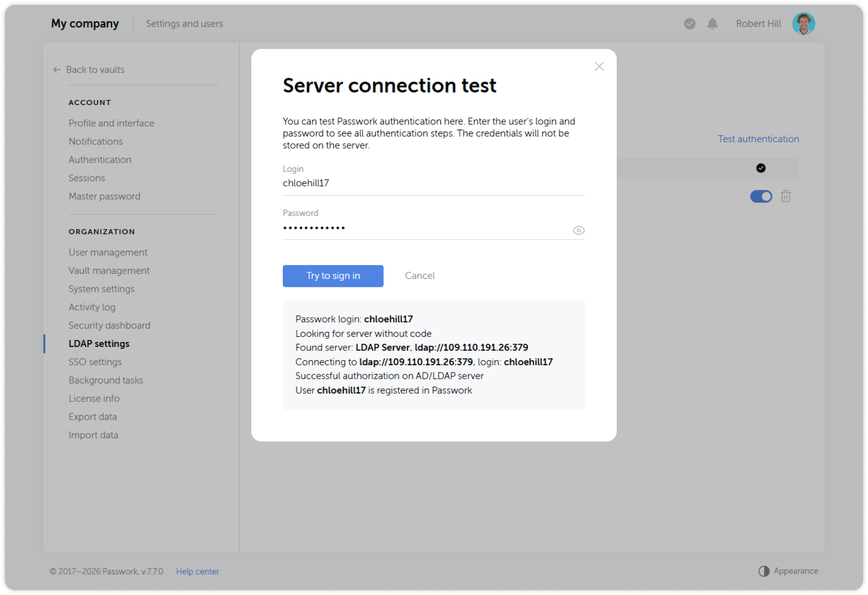Open Sessions settings
Image resolution: width=868 pixels, height=595 pixels.
pyautogui.click(x=87, y=178)
